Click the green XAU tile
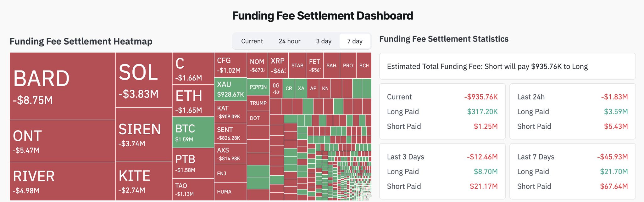The height and width of the screenshot is (202, 644). 230,89
